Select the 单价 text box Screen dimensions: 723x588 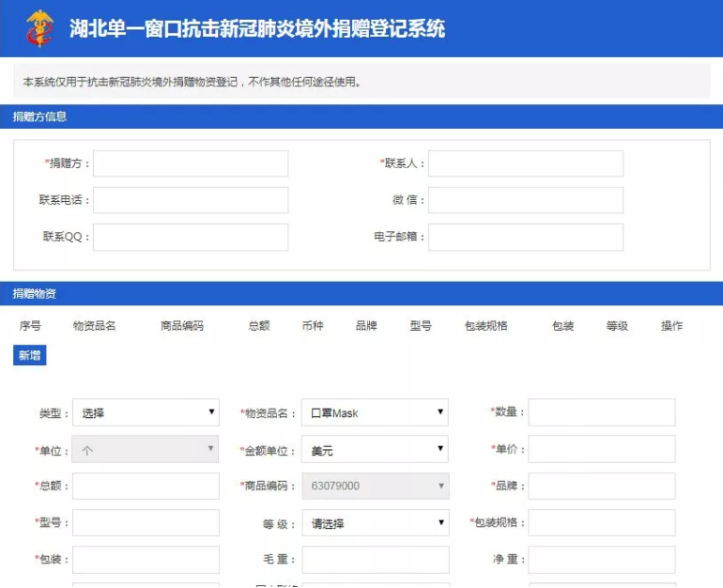[x=602, y=449]
